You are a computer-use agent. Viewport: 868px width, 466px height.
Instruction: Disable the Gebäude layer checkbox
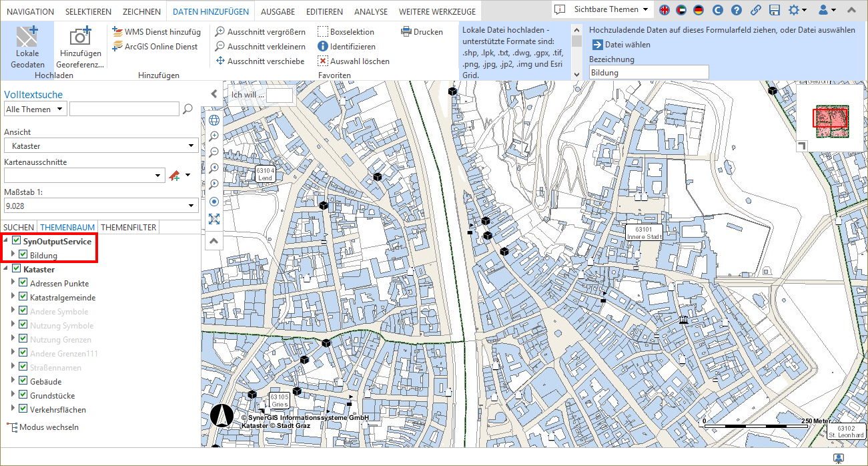[x=23, y=381]
